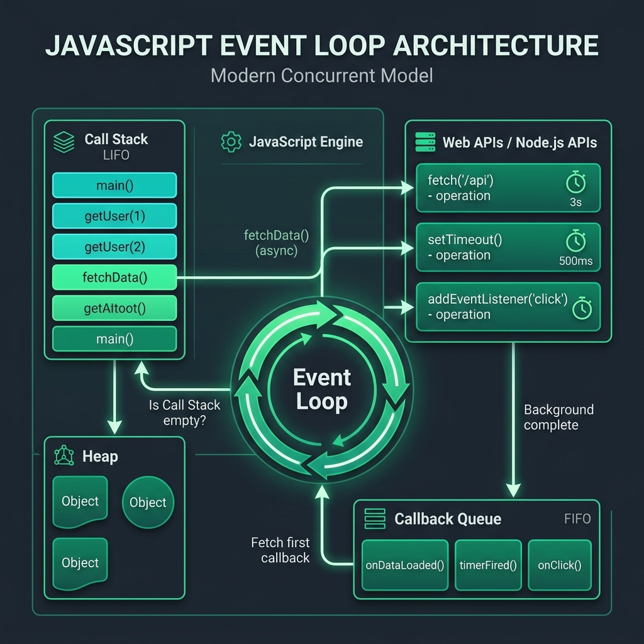This screenshot has width=644, height=644.
Task: Click the FIFO label in Callback Queue
Action: (577, 519)
